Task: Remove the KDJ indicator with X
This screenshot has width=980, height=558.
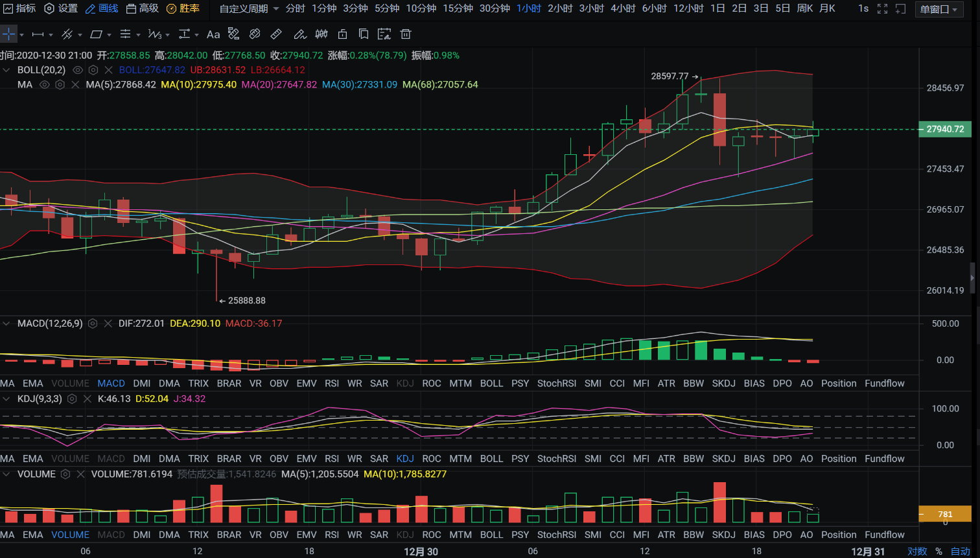Action: pos(87,399)
